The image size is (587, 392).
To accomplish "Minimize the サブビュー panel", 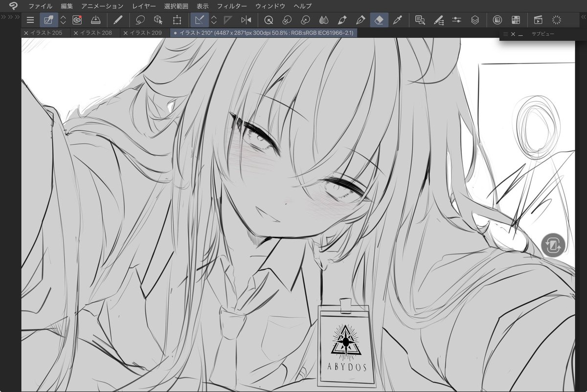I will [x=520, y=34].
